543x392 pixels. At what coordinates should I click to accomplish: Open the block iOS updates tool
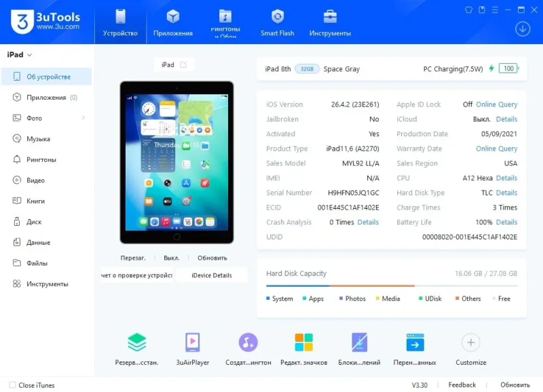click(359, 342)
